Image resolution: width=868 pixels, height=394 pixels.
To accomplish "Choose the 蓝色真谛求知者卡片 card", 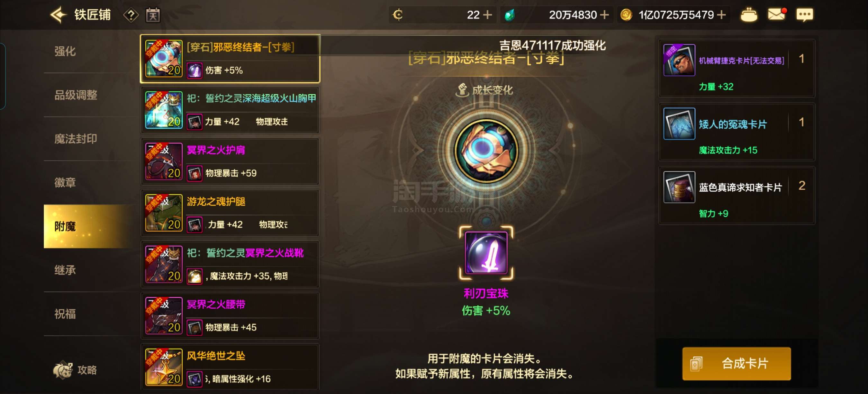I will point(737,195).
